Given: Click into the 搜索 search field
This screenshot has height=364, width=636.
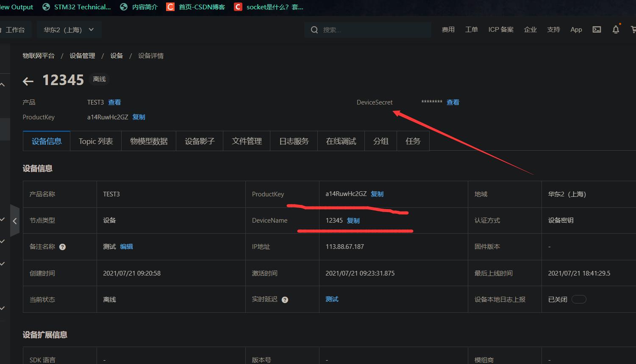Looking at the screenshot, I should click(x=368, y=30).
